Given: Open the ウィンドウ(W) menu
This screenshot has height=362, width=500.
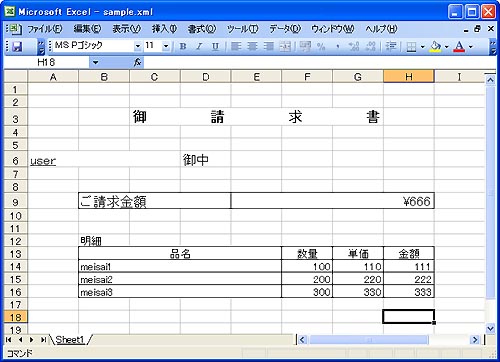Looking at the screenshot, I should [333, 29].
